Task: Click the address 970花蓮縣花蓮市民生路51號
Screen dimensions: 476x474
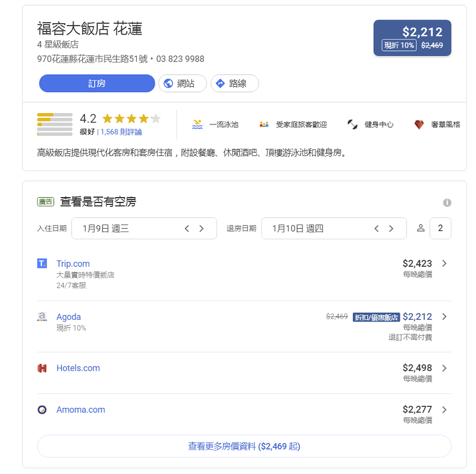Action: 92,58
